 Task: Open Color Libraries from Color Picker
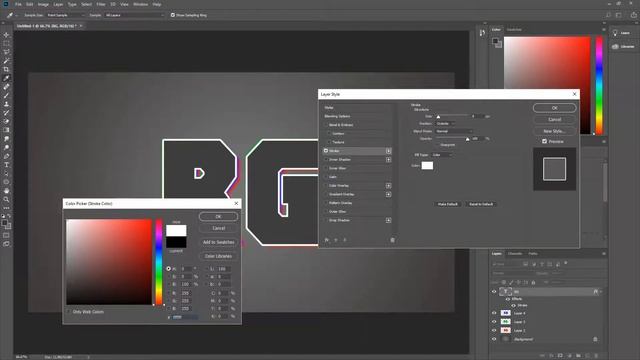tap(218, 256)
